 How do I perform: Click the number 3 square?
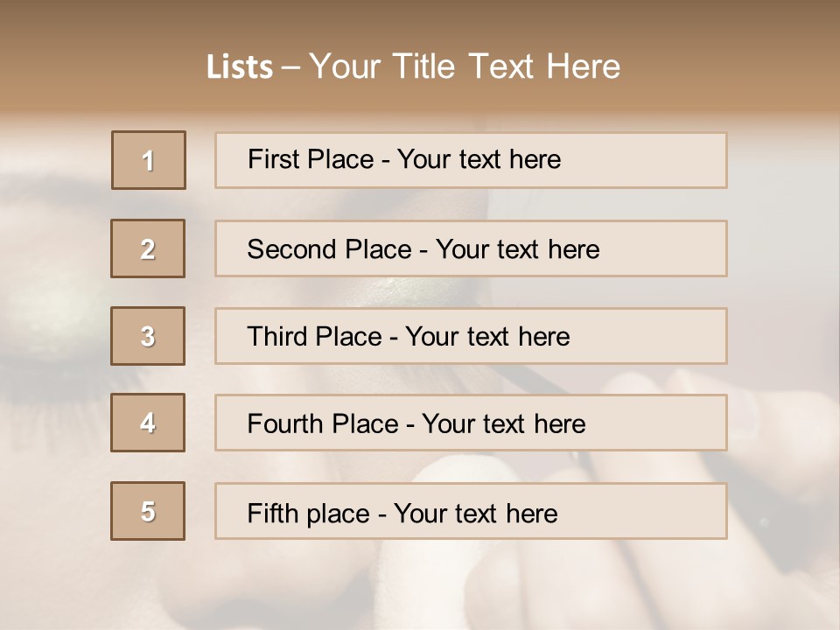point(148,336)
